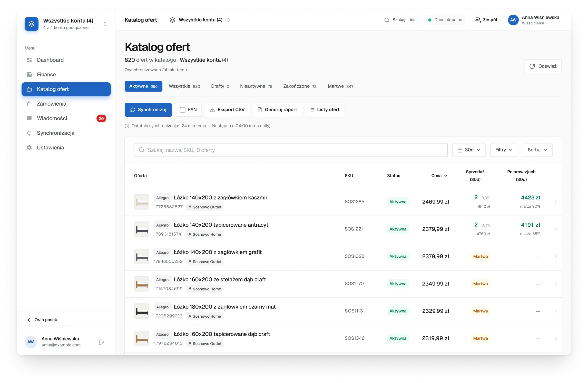The height and width of the screenshot is (383, 588).
Task: Click the Odśwież refresh button
Action: [x=543, y=66]
